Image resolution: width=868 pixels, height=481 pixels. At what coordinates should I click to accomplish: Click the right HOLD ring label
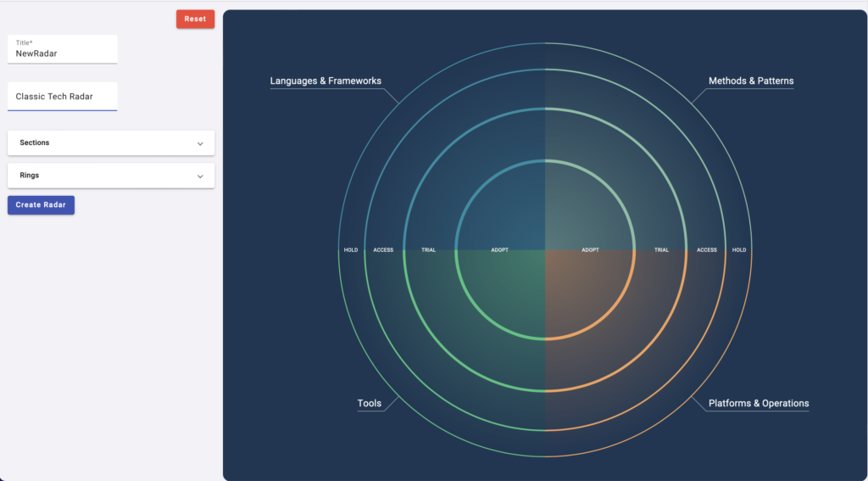[739, 250]
